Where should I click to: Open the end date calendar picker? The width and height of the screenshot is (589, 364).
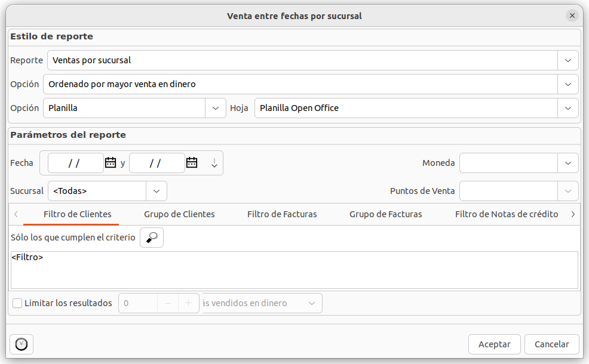(x=192, y=162)
